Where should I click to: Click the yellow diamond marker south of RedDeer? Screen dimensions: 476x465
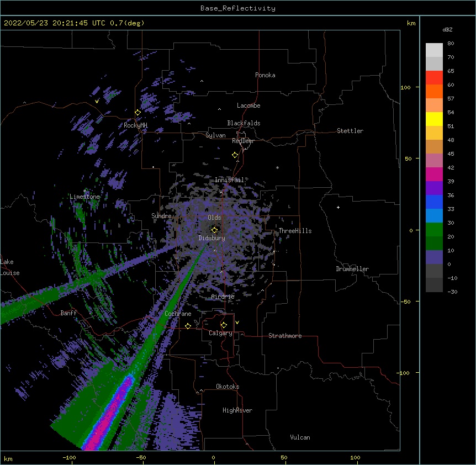coord(235,155)
